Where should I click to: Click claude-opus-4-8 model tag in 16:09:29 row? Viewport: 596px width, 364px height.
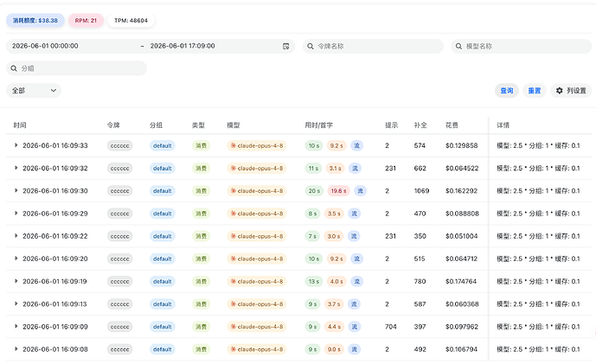pyautogui.click(x=257, y=214)
